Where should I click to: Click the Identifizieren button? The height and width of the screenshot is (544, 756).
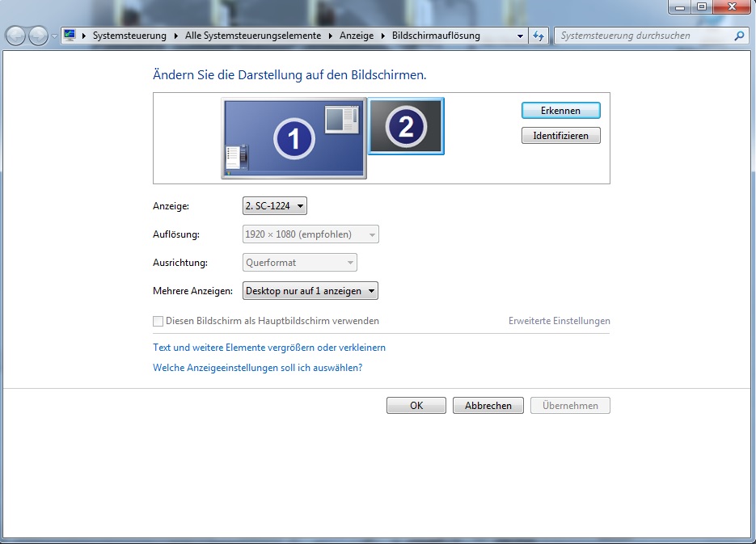click(560, 136)
